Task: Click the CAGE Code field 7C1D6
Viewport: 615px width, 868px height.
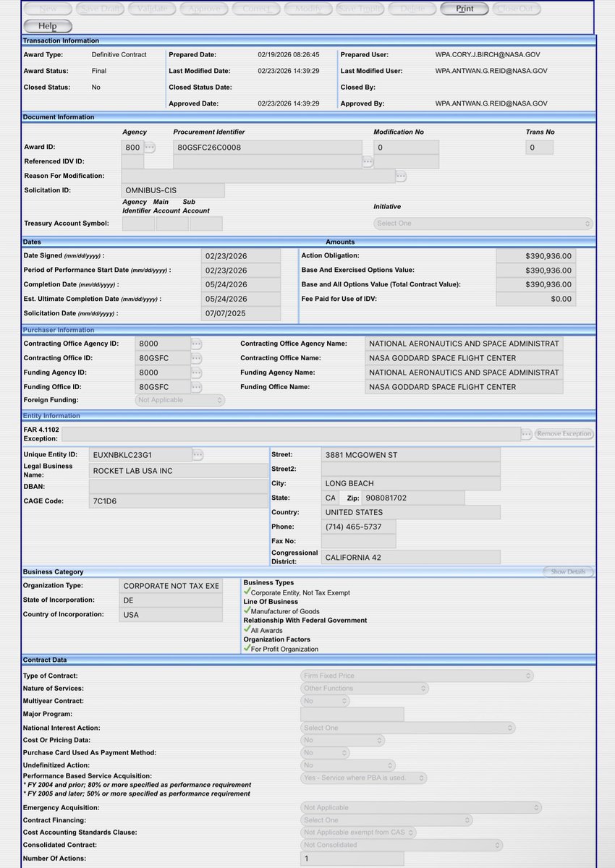Action: (x=178, y=501)
